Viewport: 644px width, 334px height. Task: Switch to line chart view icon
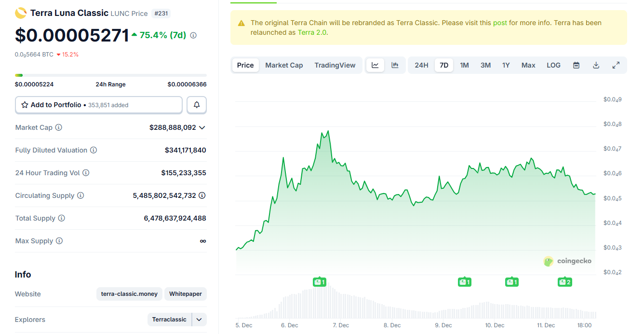(375, 65)
